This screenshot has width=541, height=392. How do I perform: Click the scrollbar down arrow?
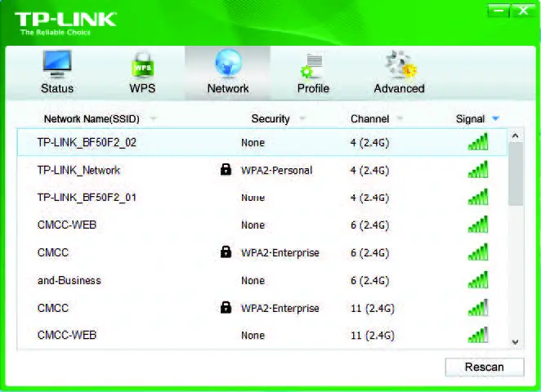(x=516, y=342)
